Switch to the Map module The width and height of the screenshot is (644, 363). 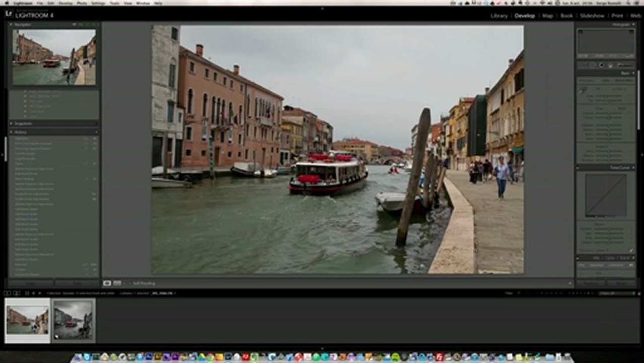(547, 16)
